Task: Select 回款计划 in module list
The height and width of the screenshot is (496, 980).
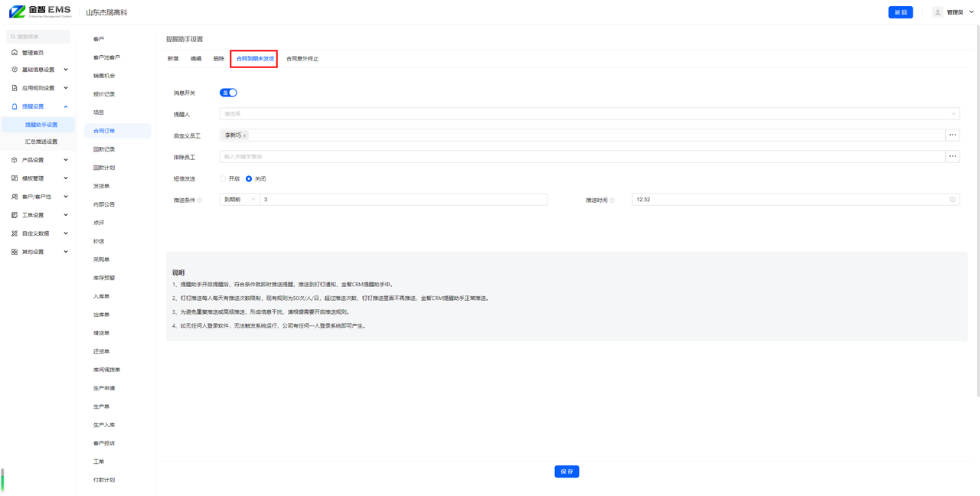Action: (x=104, y=168)
